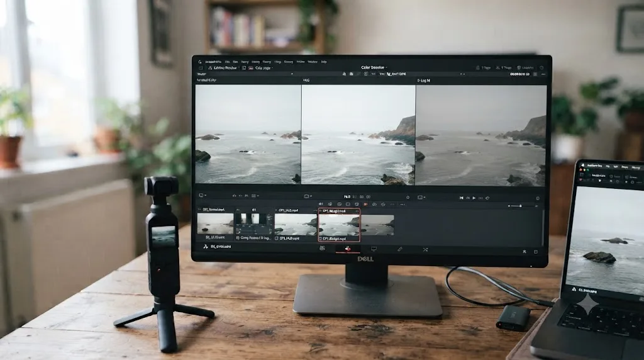Select the first clip thumbnail in the strip
Image resolution: width=644 pixels, height=360 pixels.
[x=215, y=224]
